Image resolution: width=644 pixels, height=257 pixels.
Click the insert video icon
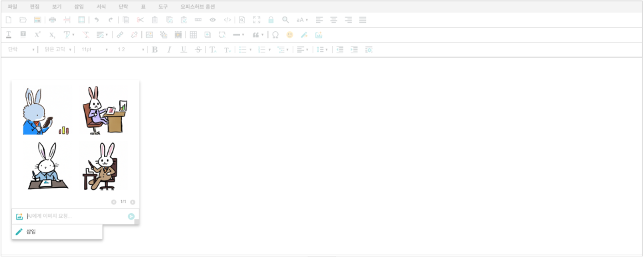tap(178, 35)
